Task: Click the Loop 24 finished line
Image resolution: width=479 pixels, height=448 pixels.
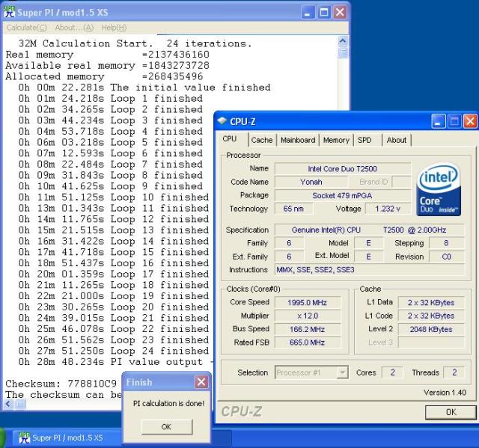Action: [x=114, y=351]
